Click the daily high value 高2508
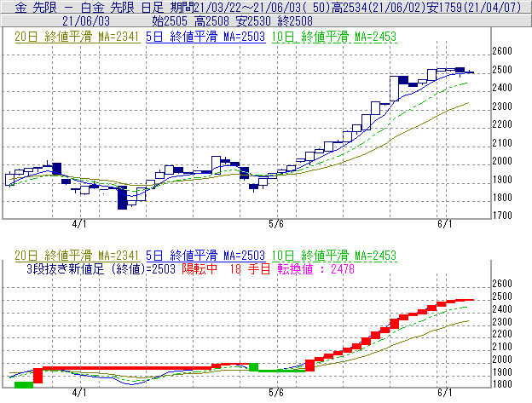This screenshot has height=403, width=532. (x=211, y=21)
